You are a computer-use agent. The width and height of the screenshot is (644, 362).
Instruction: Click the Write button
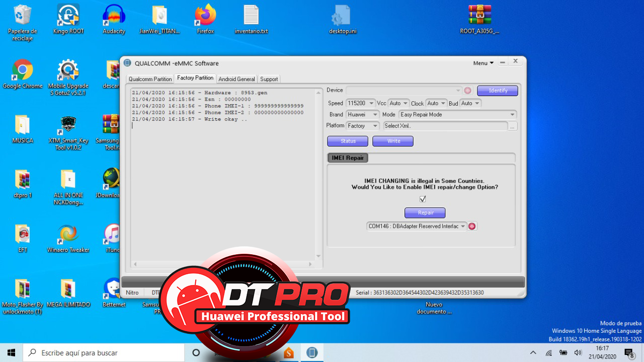tap(393, 141)
